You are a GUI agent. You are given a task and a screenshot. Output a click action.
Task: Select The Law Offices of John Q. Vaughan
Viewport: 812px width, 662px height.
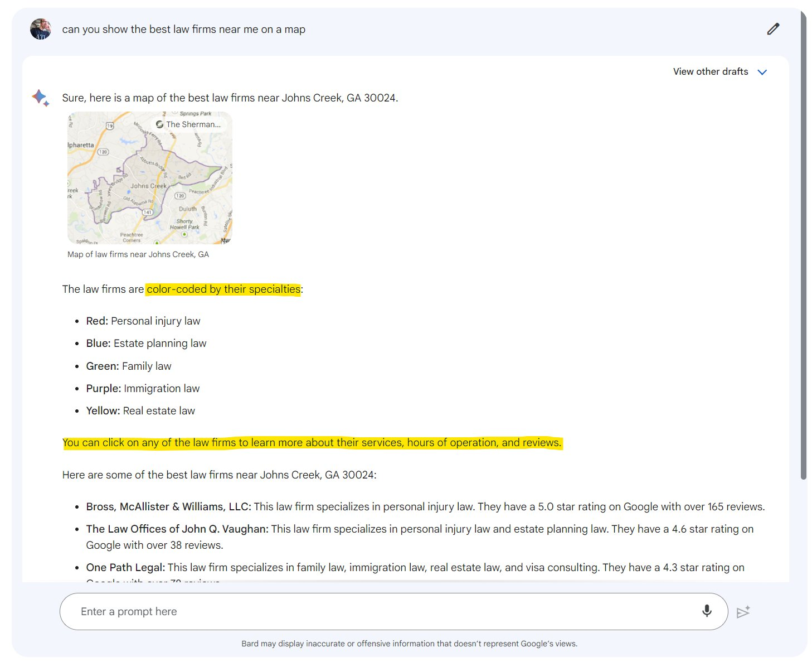tap(177, 529)
